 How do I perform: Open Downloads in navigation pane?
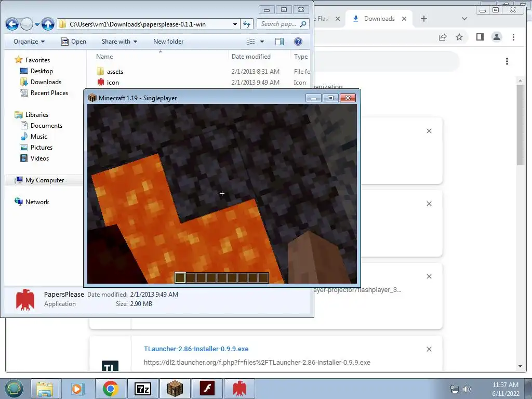46,82
